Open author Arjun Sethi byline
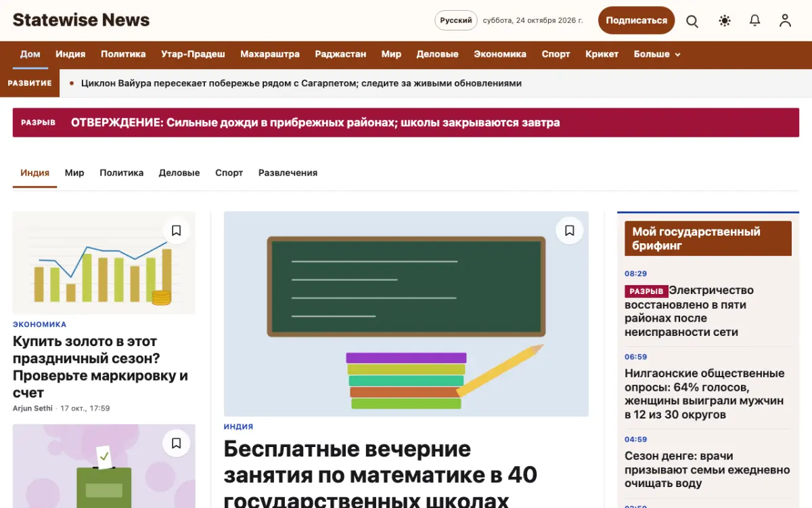The image size is (812, 508). tap(33, 408)
